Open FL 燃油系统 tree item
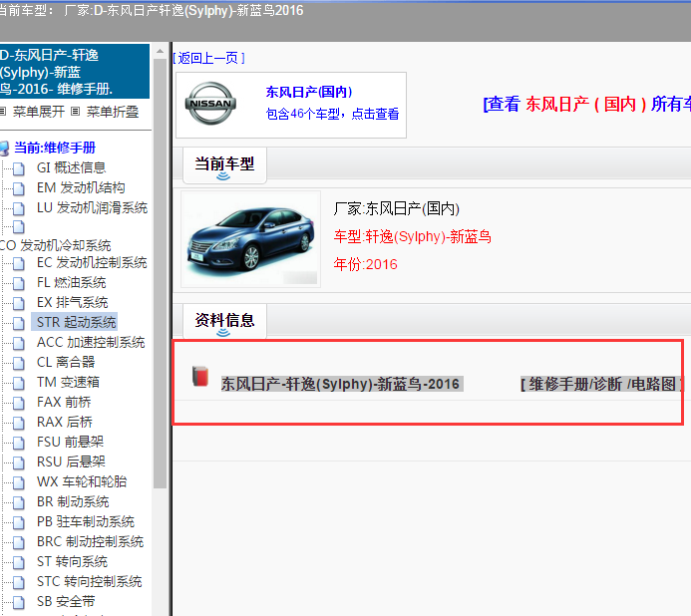This screenshot has width=691, height=616. (72, 282)
